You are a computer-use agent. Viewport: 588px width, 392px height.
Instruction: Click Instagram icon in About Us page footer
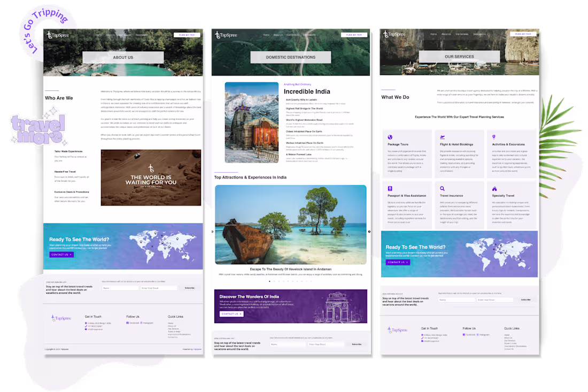(x=141, y=323)
